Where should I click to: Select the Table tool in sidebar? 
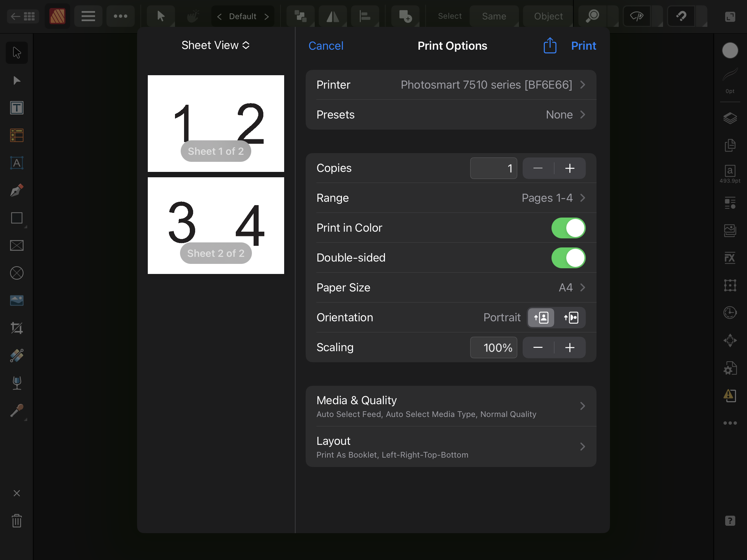click(16, 135)
